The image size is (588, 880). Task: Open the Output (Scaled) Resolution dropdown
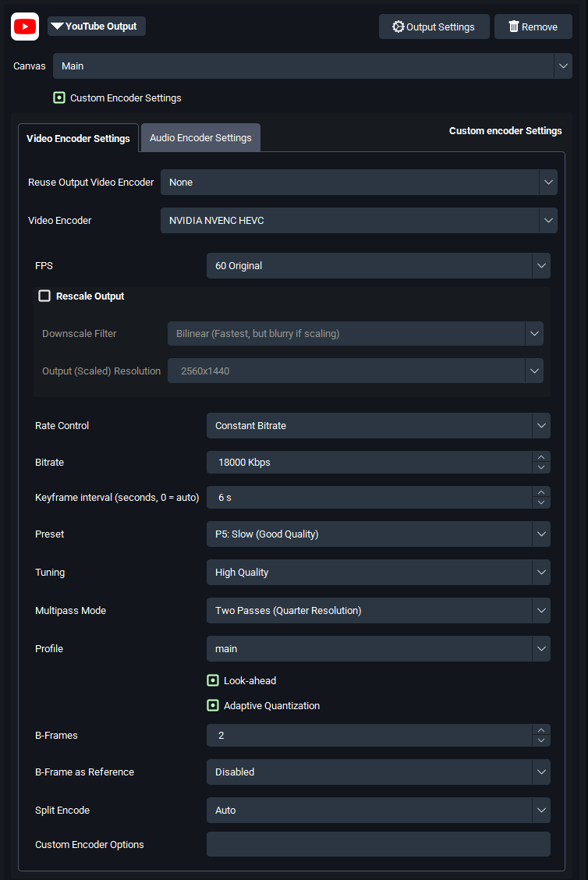[355, 371]
